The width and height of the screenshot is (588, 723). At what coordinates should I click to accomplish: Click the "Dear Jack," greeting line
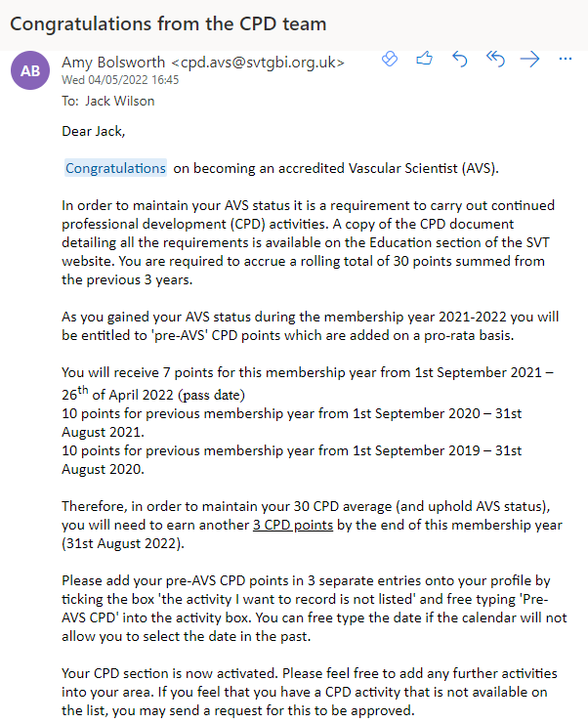(x=94, y=131)
